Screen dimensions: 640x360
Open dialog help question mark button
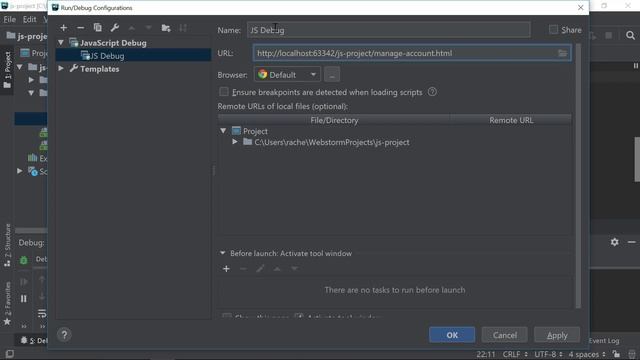[64, 335]
